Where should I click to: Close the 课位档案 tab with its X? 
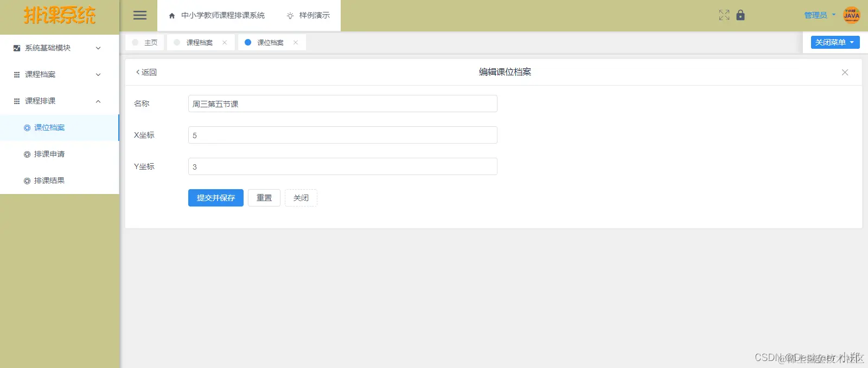(x=296, y=42)
